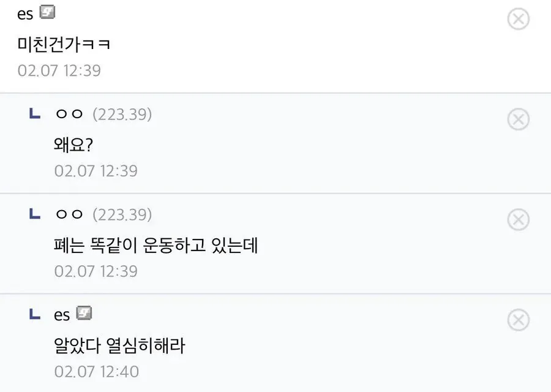This screenshot has height=392, width=551.
Task: Click the reply arrow icon before bottom 'es' reply
Action: click(35, 315)
